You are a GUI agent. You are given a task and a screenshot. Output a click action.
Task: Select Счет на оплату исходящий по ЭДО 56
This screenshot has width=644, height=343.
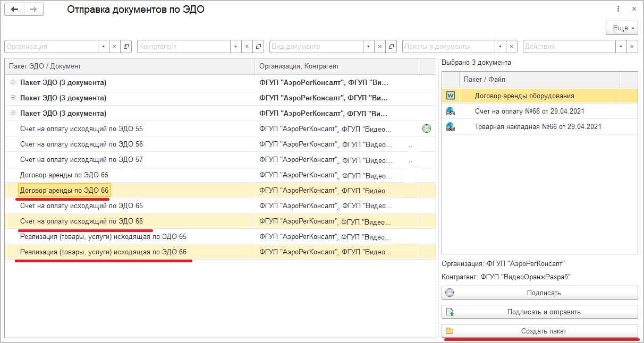point(81,144)
